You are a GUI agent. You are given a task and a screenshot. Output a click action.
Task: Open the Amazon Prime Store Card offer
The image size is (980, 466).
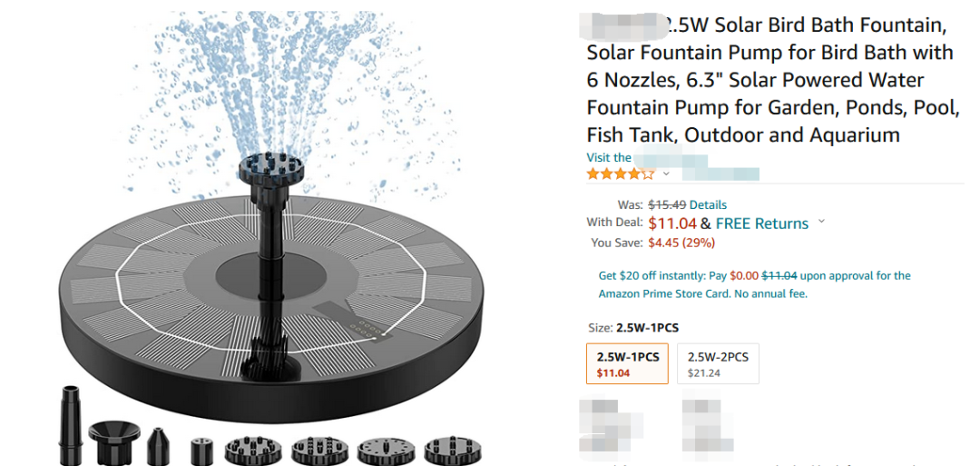point(753,284)
